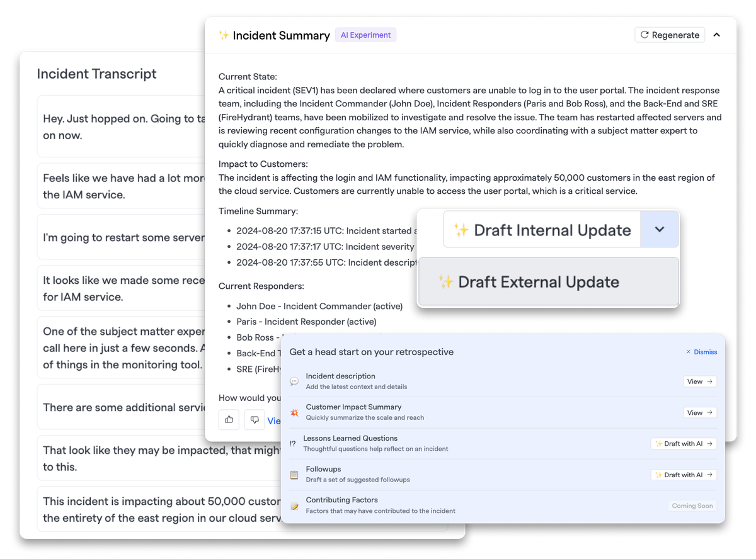Screen dimensions: 756x559
Task: Draft Lessons Learned Questions with AI
Action: click(x=684, y=444)
